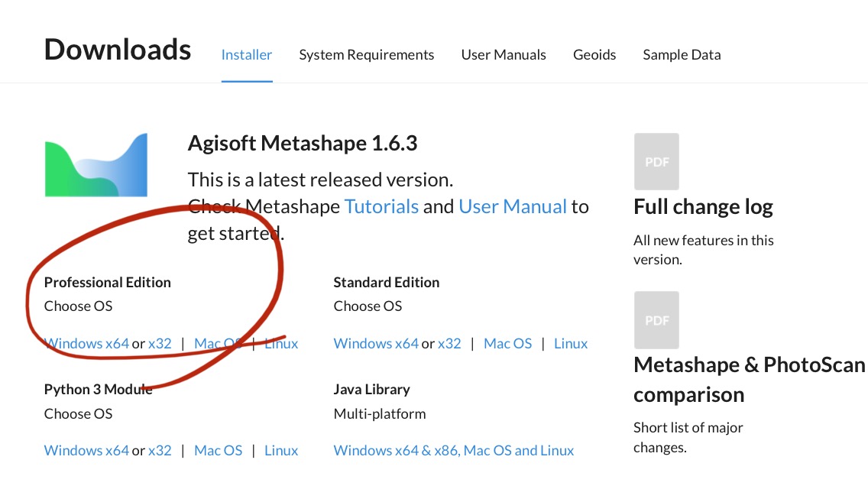Download Standard Edition for Windows x64
This screenshot has height=489, width=868.
pyautogui.click(x=376, y=344)
